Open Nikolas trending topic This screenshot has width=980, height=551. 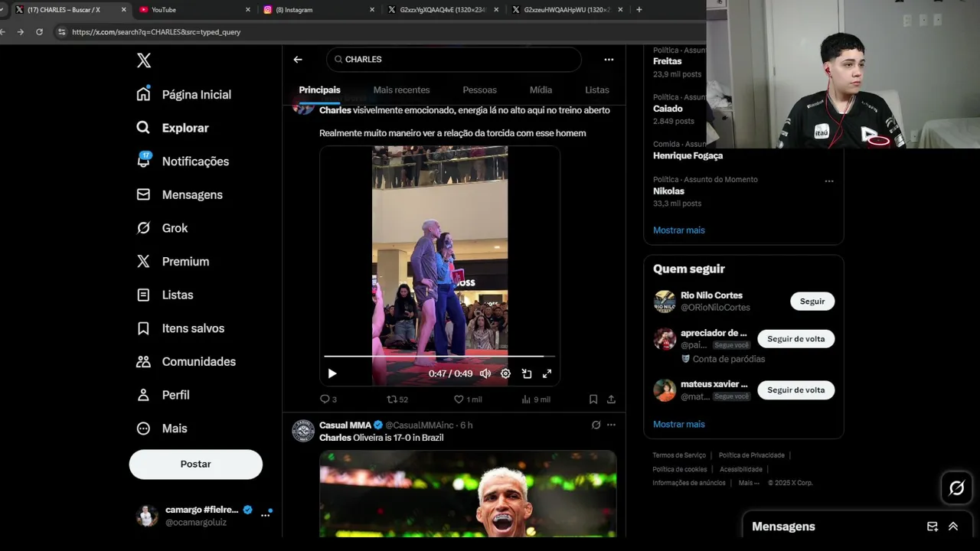[668, 191]
